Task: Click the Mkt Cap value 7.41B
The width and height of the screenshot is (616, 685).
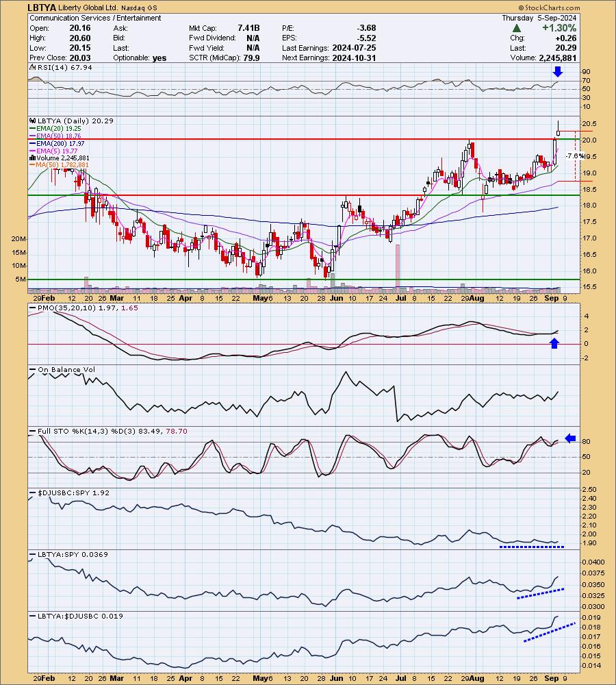Action: pos(248,28)
